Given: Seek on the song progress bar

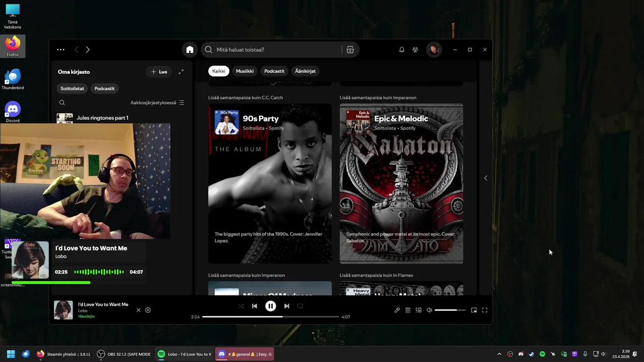Looking at the screenshot, I should [x=271, y=317].
